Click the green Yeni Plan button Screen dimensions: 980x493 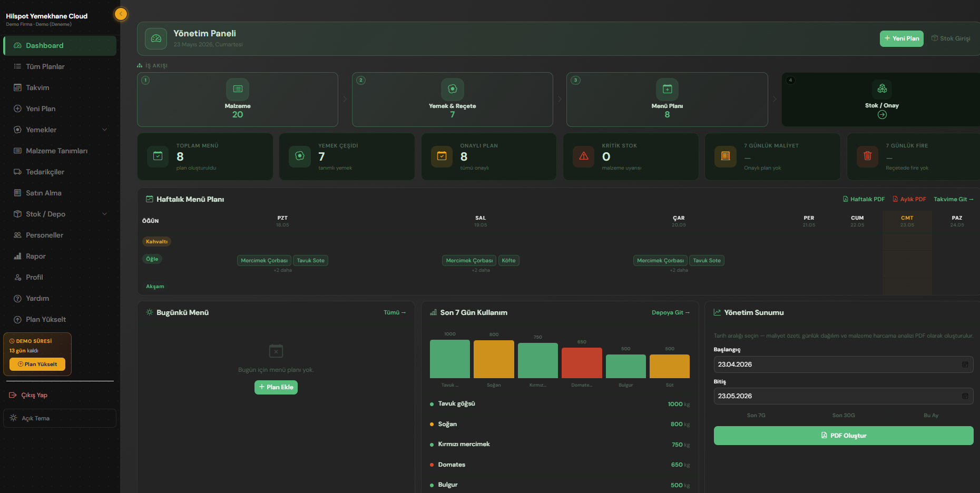point(901,38)
